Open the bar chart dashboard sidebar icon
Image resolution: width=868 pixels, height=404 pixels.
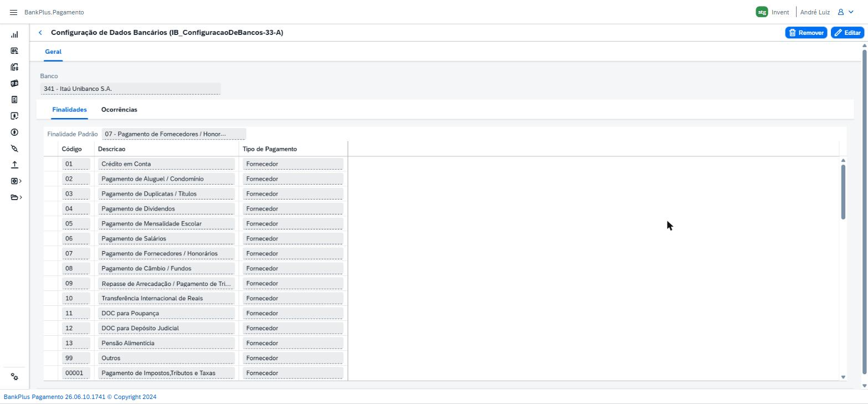pyautogui.click(x=14, y=34)
